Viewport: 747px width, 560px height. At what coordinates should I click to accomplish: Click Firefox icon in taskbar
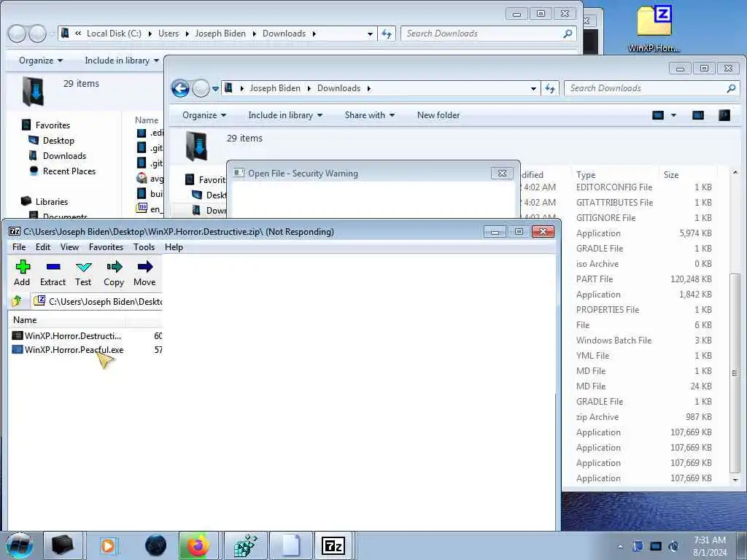(x=198, y=545)
